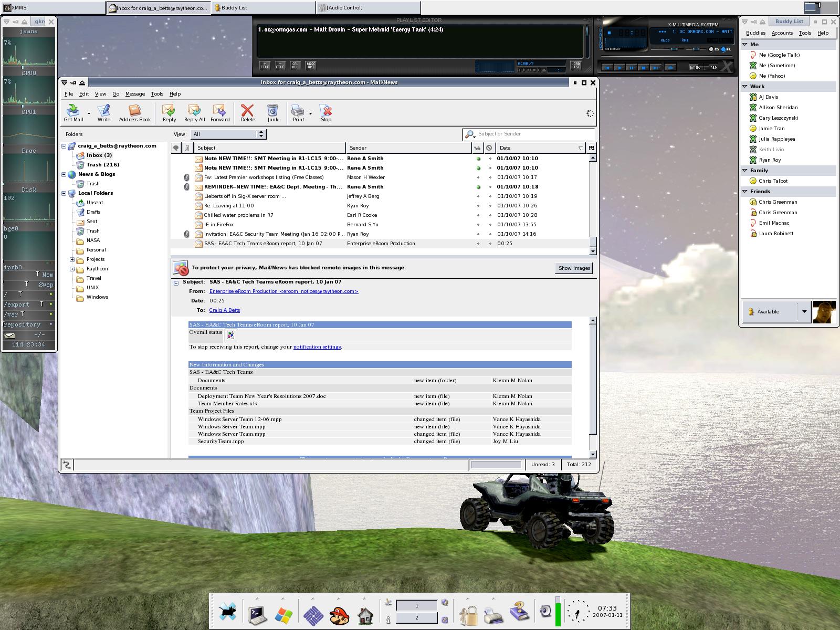
Task: Open the Go menu in Mail/News
Action: tap(115, 94)
